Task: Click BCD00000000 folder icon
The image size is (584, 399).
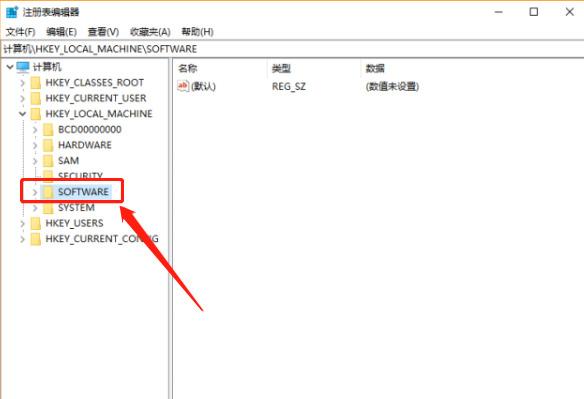Action: (48, 130)
